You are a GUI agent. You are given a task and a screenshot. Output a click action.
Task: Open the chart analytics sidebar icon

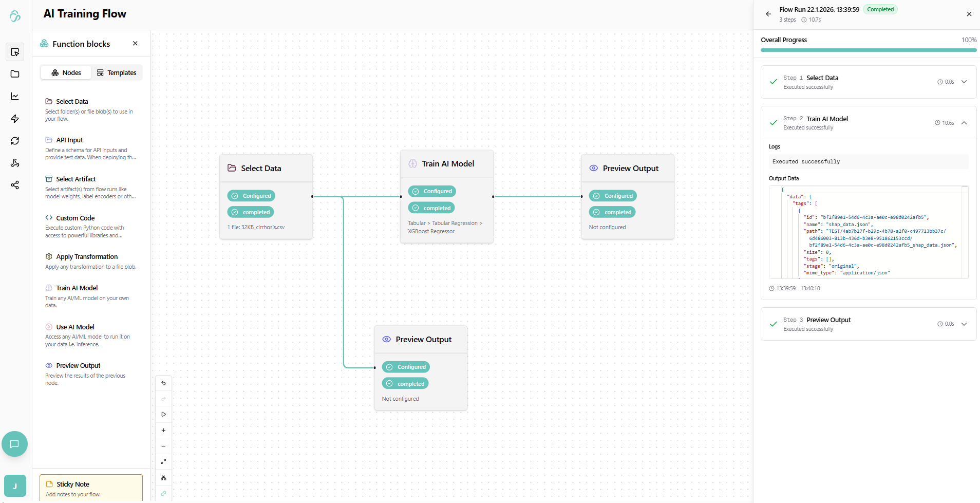point(15,97)
